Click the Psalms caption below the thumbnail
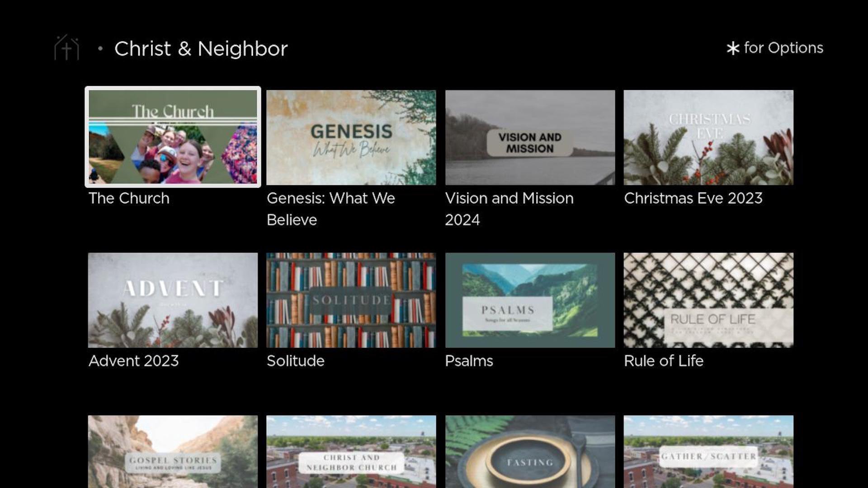Image resolution: width=868 pixels, height=488 pixels. point(469,361)
